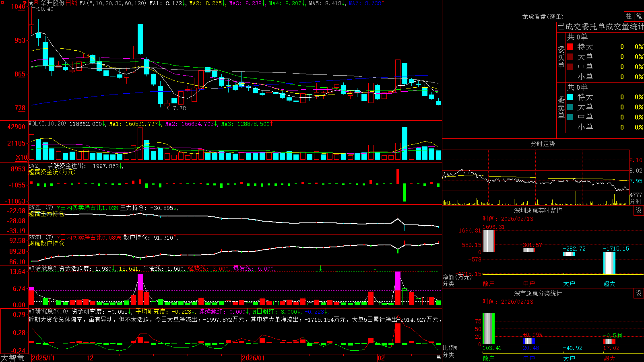Click the 2025/11 date marker on timeline
The image size is (644, 362).
coord(43,358)
